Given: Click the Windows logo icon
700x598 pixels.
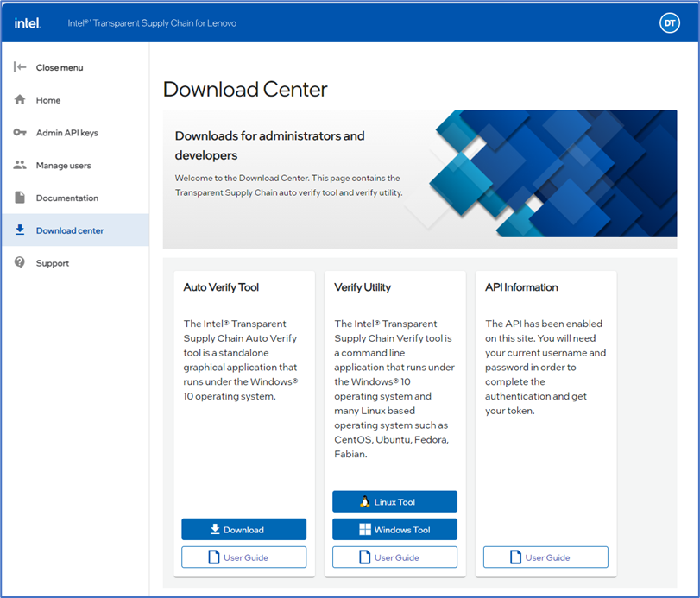Looking at the screenshot, I should click(365, 529).
